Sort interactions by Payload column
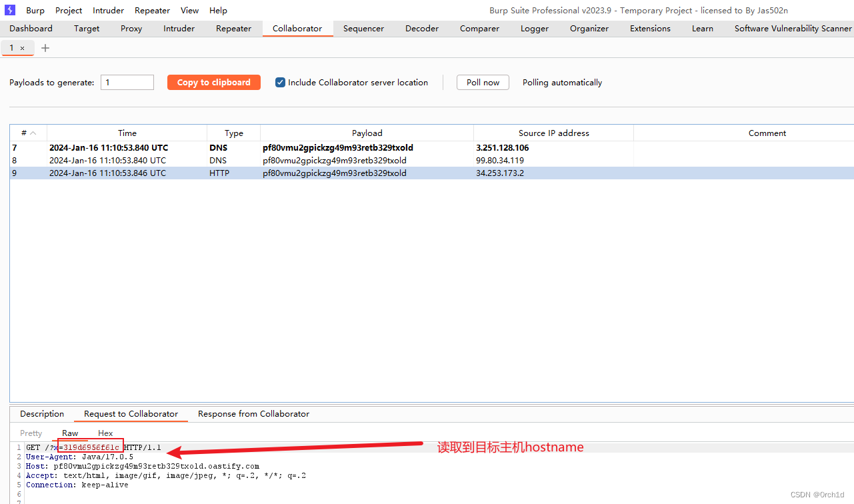 (367, 133)
